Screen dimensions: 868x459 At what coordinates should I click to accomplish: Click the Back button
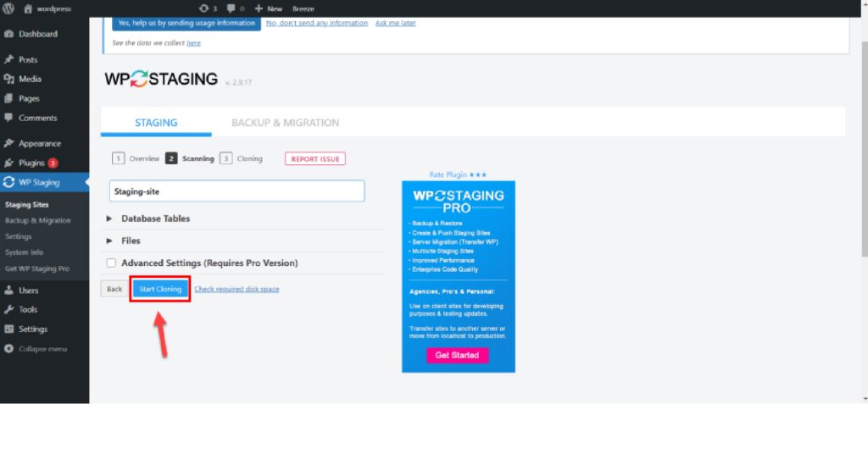coord(114,289)
